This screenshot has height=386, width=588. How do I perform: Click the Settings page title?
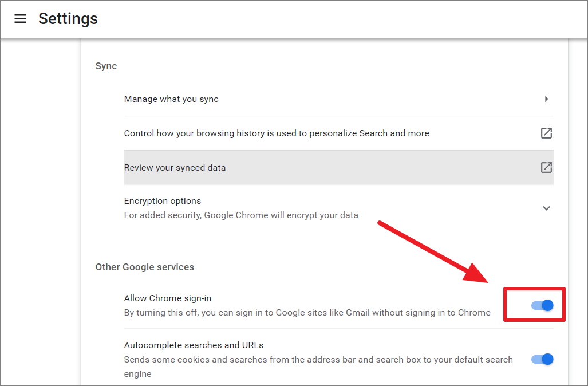coord(68,19)
